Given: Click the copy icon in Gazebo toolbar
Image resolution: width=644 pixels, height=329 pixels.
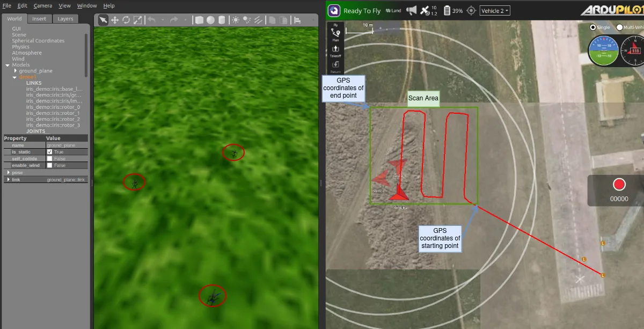Looking at the screenshot, I should pyautogui.click(x=272, y=20).
